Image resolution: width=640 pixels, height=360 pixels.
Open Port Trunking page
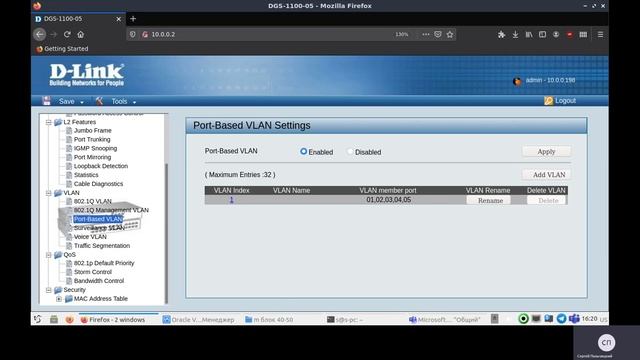pos(92,140)
